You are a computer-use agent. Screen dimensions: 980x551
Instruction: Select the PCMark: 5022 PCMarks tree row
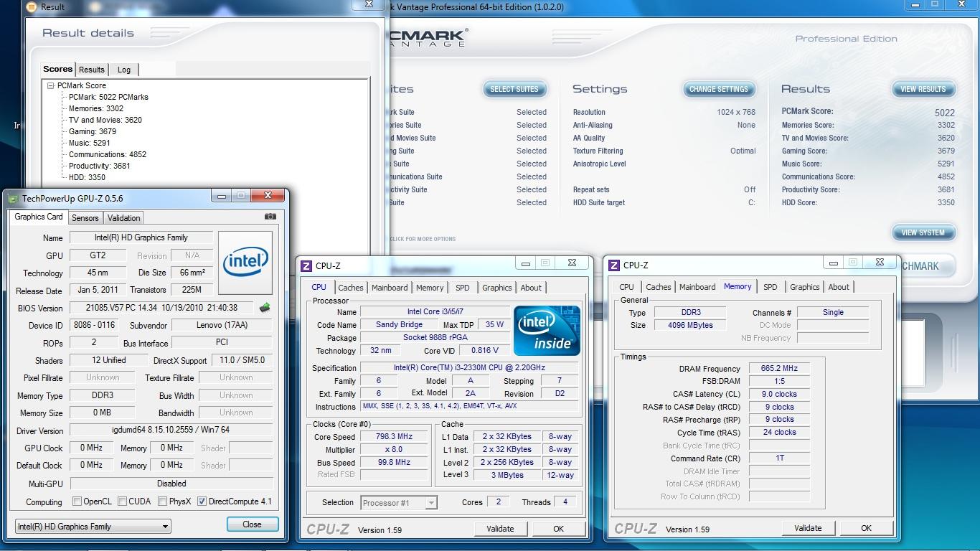click(108, 97)
